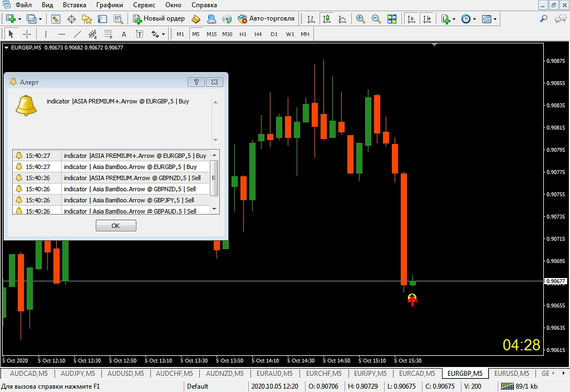Tile chart windows icon
Viewport: 570px width, 392px height.
point(392,19)
